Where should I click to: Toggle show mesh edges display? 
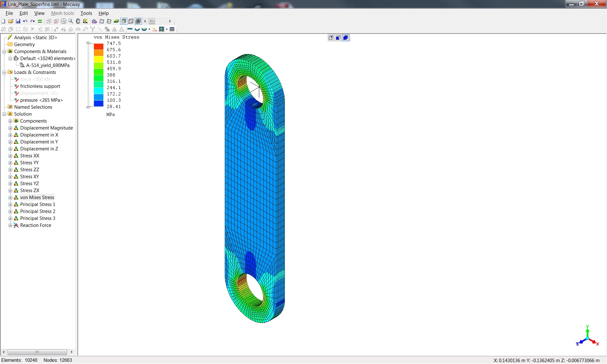[x=138, y=21]
